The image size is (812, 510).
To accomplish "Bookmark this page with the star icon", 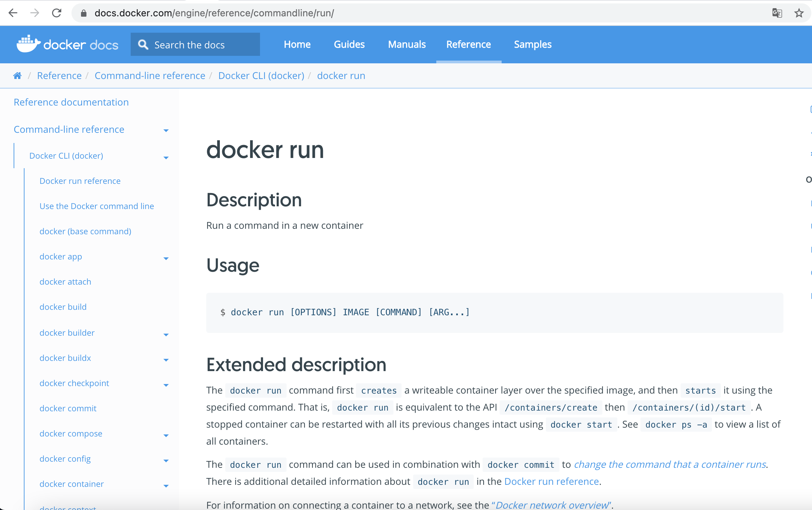I will pyautogui.click(x=799, y=13).
